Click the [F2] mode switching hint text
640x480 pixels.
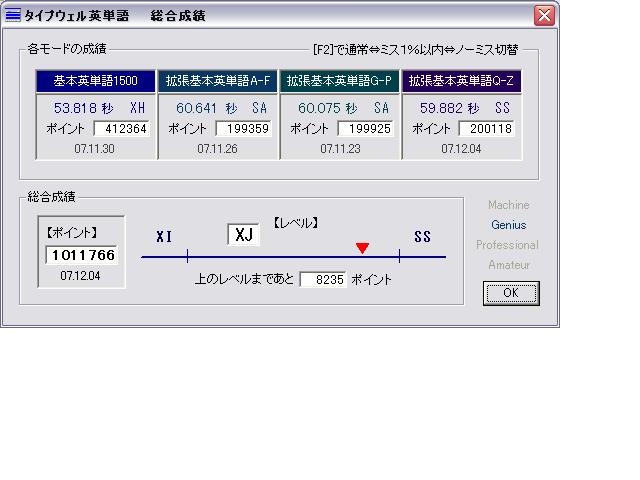(x=416, y=50)
